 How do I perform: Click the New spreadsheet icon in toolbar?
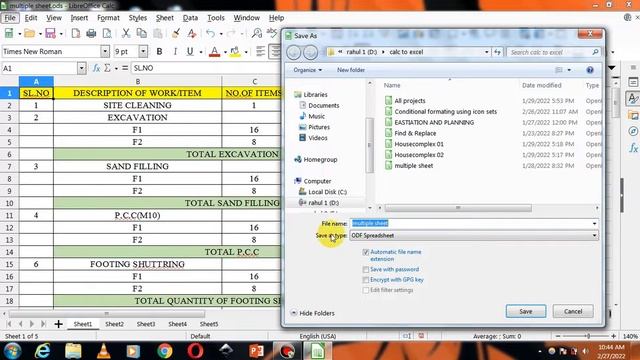[9, 33]
